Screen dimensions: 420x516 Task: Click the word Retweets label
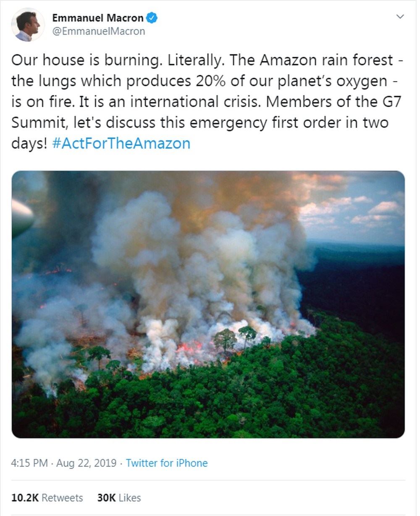[62, 498]
